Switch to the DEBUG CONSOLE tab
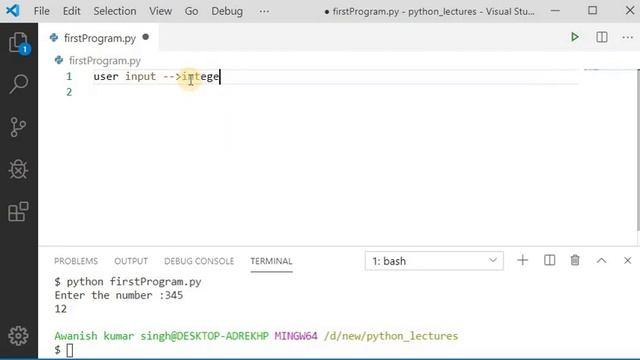640x360 pixels. tap(199, 261)
